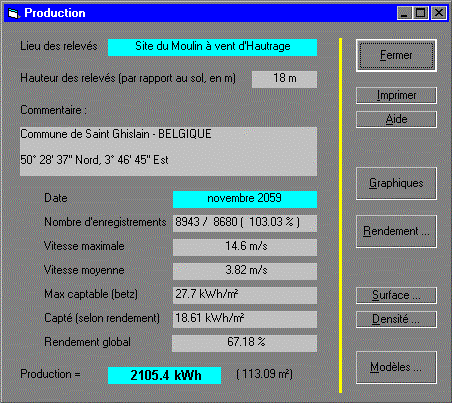Select the production value 2105.4 kWh
453x404 pixels.
pyautogui.click(x=165, y=375)
